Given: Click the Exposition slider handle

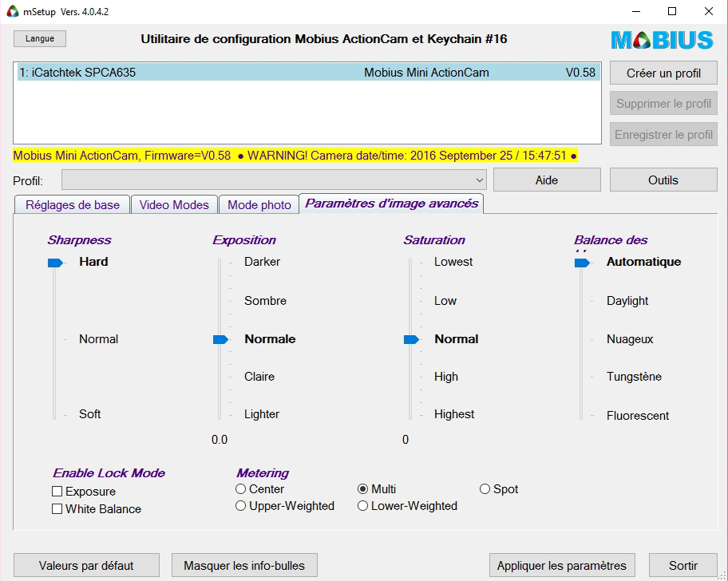Looking at the screenshot, I should point(220,340).
